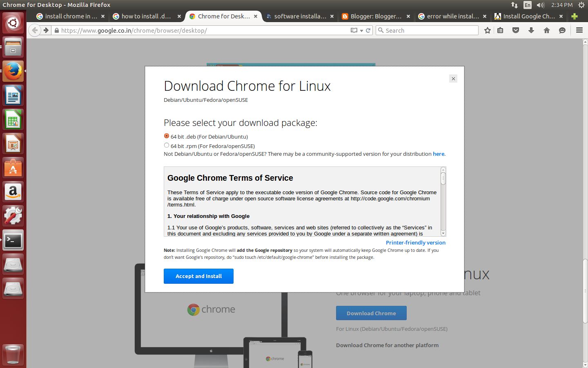This screenshot has width=588, height=368.
Task: Open Downloads arrow in toolbar
Action: 531,30
